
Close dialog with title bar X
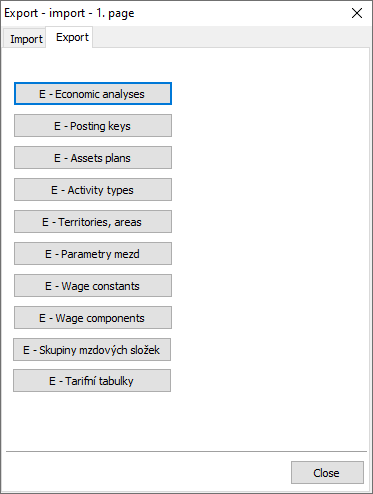(x=357, y=13)
